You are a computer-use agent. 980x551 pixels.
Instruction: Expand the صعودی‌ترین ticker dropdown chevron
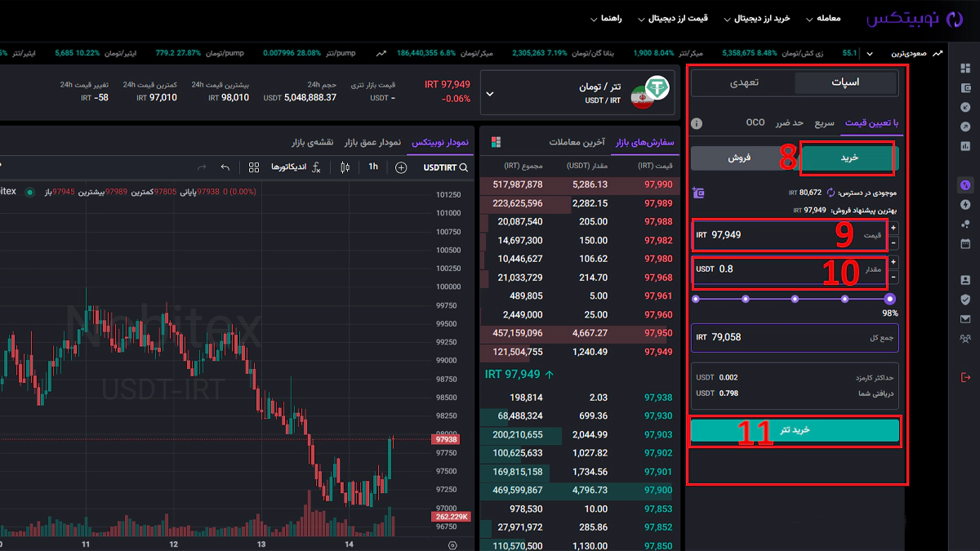(869, 53)
